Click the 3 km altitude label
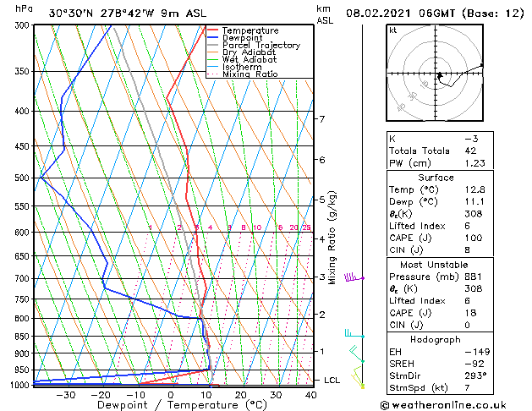The image size is (532, 411). (x=322, y=277)
